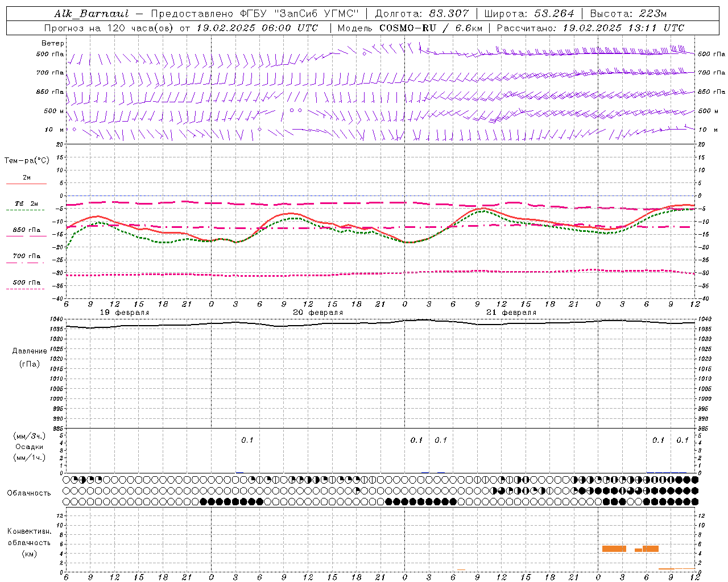Screen dimensions: 728x582
Task: Select the 19 февраля date label
Action: (x=125, y=313)
